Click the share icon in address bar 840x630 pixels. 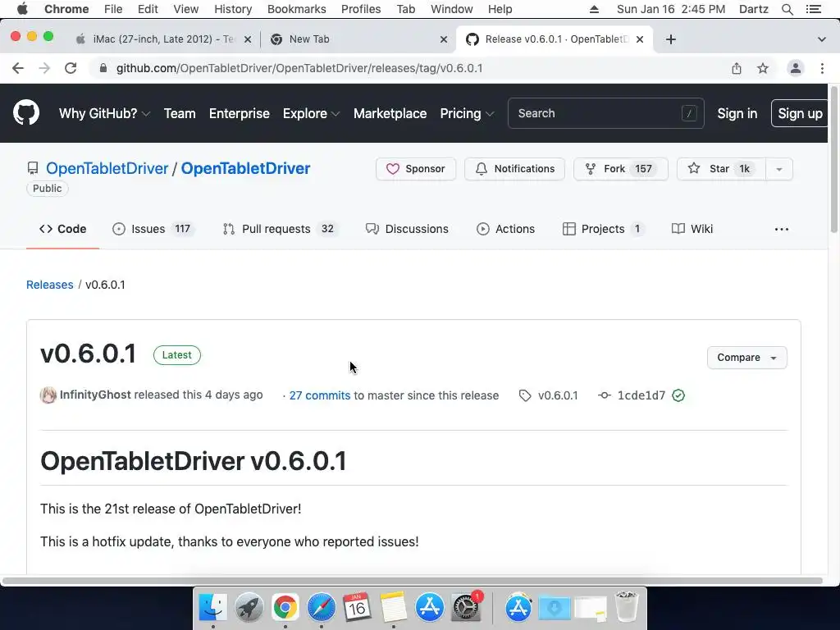point(737,68)
